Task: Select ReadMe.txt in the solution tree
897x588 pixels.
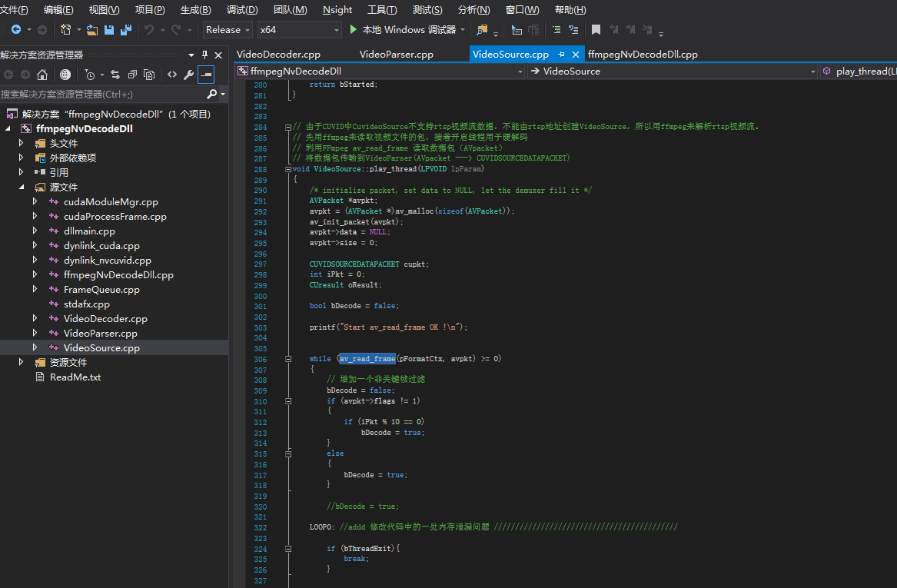Action: pyautogui.click(x=75, y=377)
